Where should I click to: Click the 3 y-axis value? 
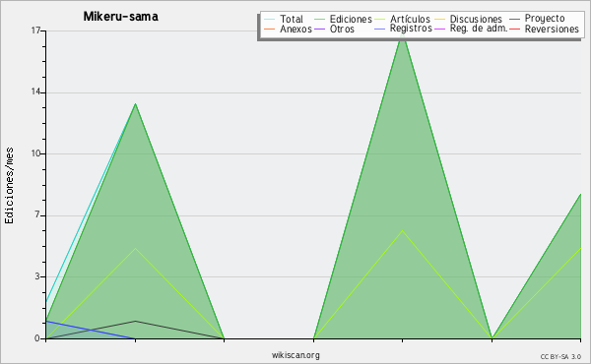tap(37, 276)
